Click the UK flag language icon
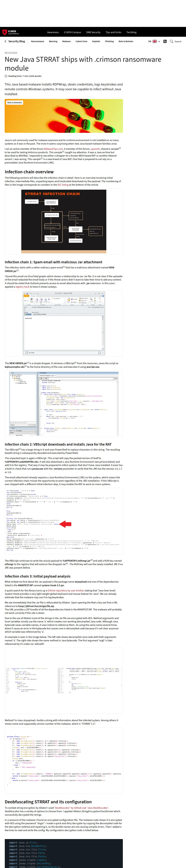The width and height of the screenshot is (186, 868). [x=155, y=41]
